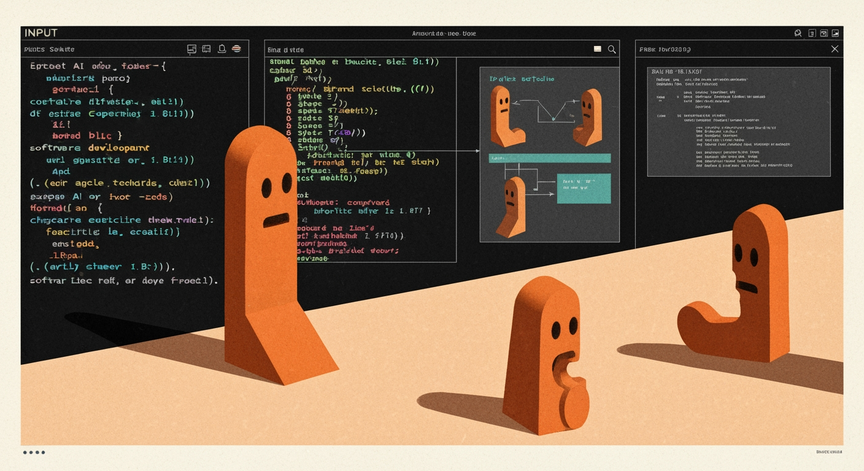
Task: Click the orange striped circle icon
Action: coord(236,48)
